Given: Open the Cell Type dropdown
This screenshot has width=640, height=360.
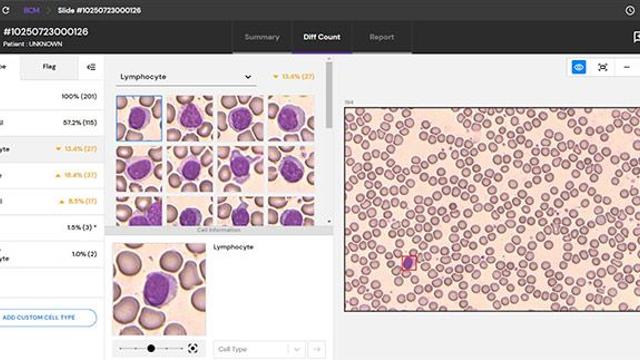Looking at the screenshot, I should (259, 349).
